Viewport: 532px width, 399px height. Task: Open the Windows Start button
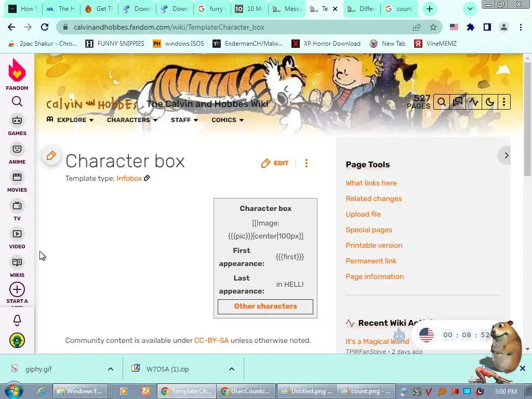point(14,391)
